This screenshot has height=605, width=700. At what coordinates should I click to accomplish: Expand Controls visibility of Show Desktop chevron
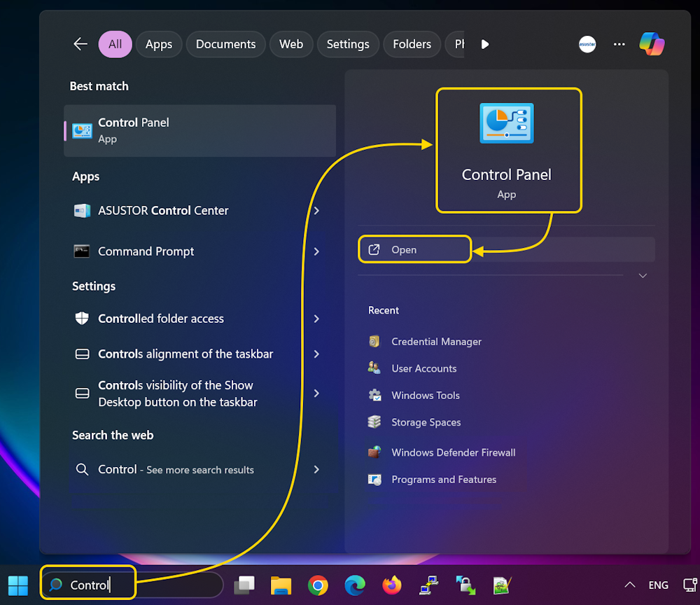coord(316,394)
